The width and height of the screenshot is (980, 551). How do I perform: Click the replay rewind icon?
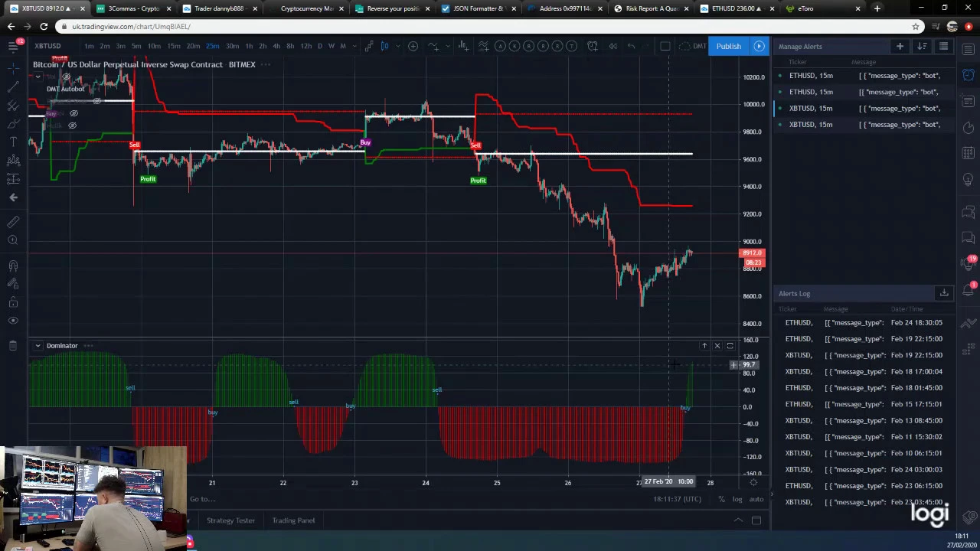pos(612,46)
